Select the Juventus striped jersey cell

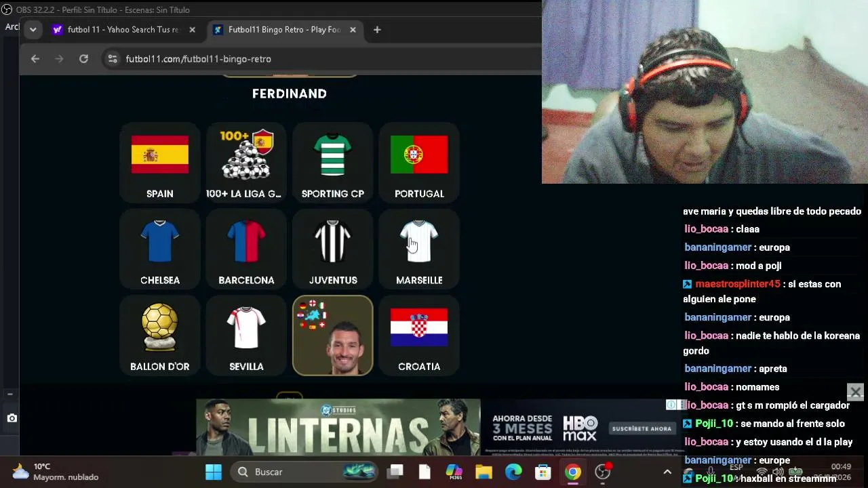(x=333, y=249)
